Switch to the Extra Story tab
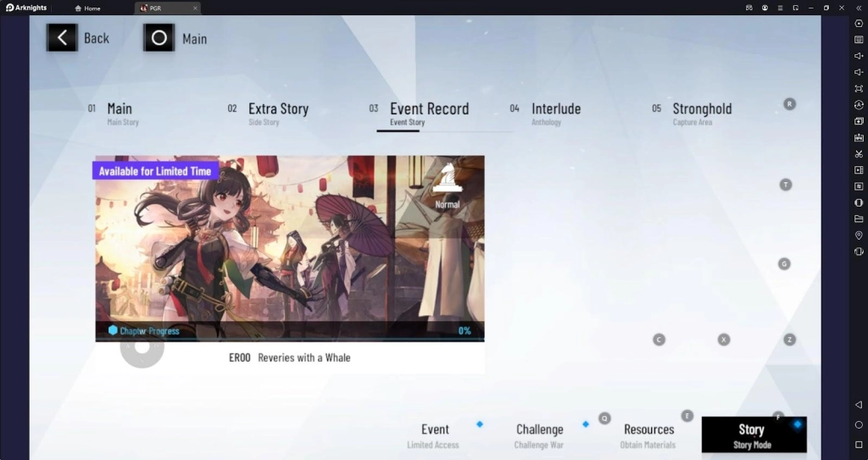This screenshot has width=868, height=460. (277, 114)
